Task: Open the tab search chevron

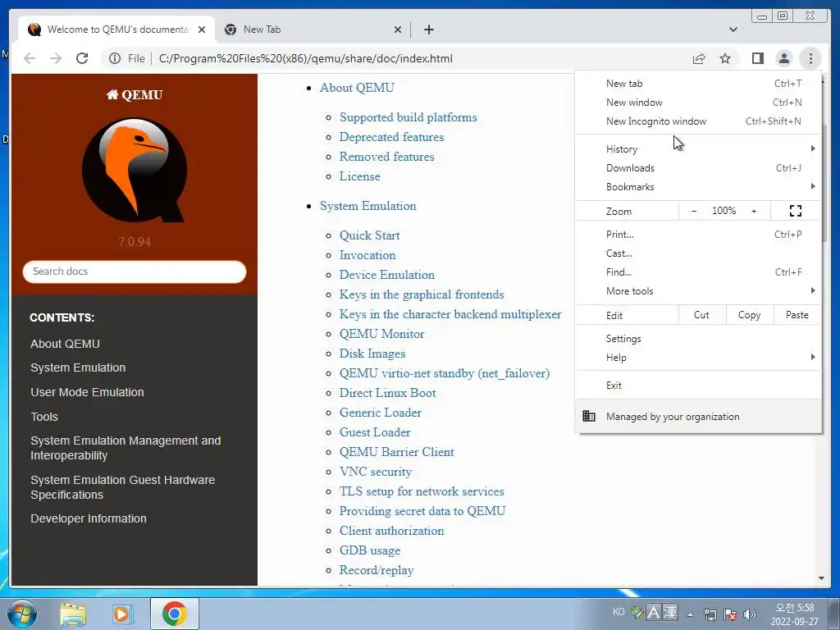Action: (x=733, y=30)
